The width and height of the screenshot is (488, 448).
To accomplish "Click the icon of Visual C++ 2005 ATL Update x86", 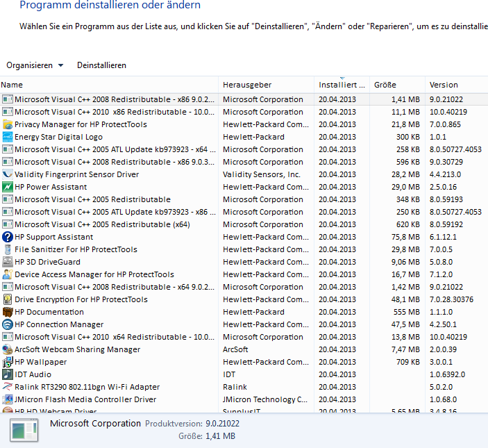I will 8,212.
